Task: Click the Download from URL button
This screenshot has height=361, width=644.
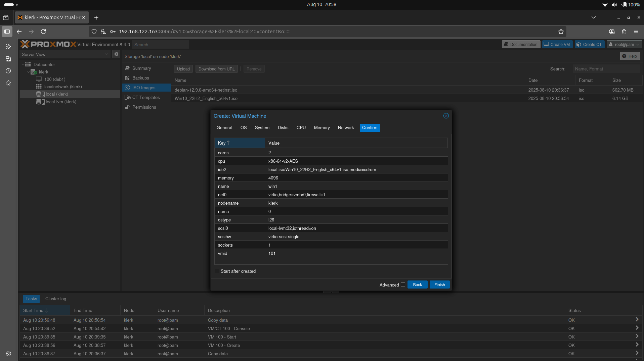Action: (x=216, y=69)
